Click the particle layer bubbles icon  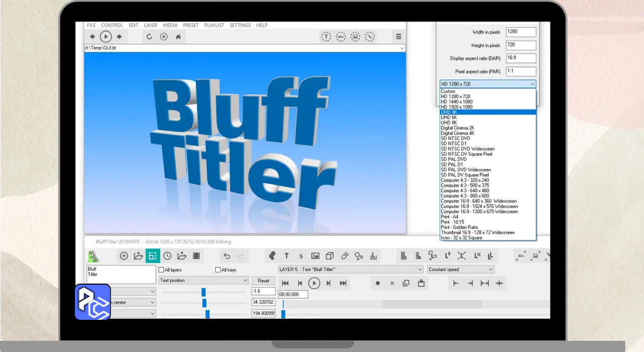(359, 256)
